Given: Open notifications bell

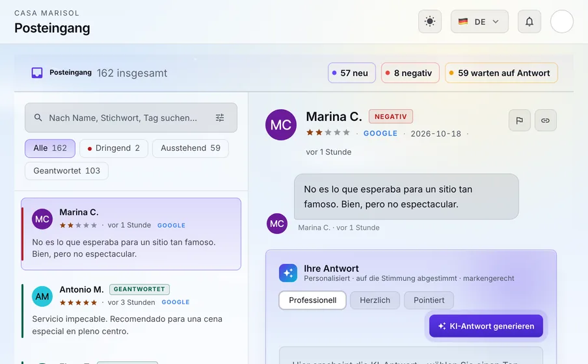Looking at the screenshot, I should click(529, 21).
